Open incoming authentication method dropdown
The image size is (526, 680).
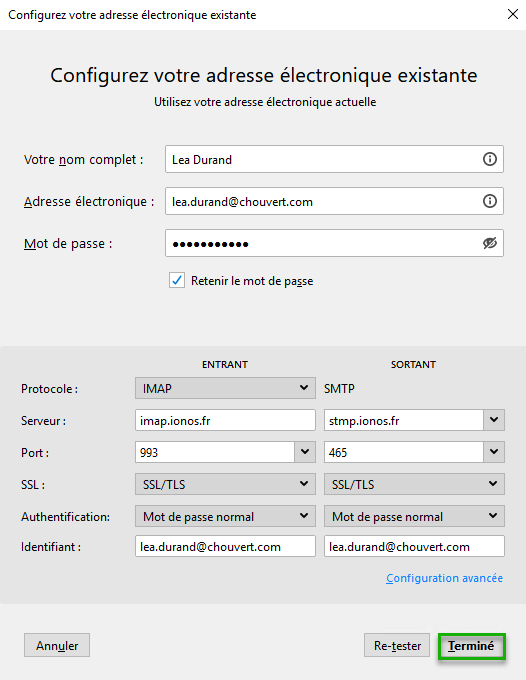pyautogui.click(x=225, y=516)
